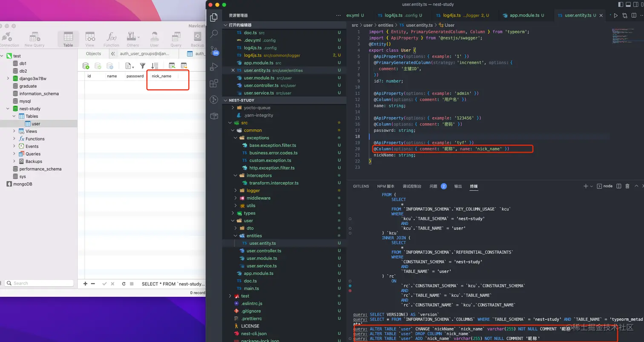Screen dimensions: 644x342
Task: Click the Backup icon in Navicat toolbar
Action: (197, 40)
